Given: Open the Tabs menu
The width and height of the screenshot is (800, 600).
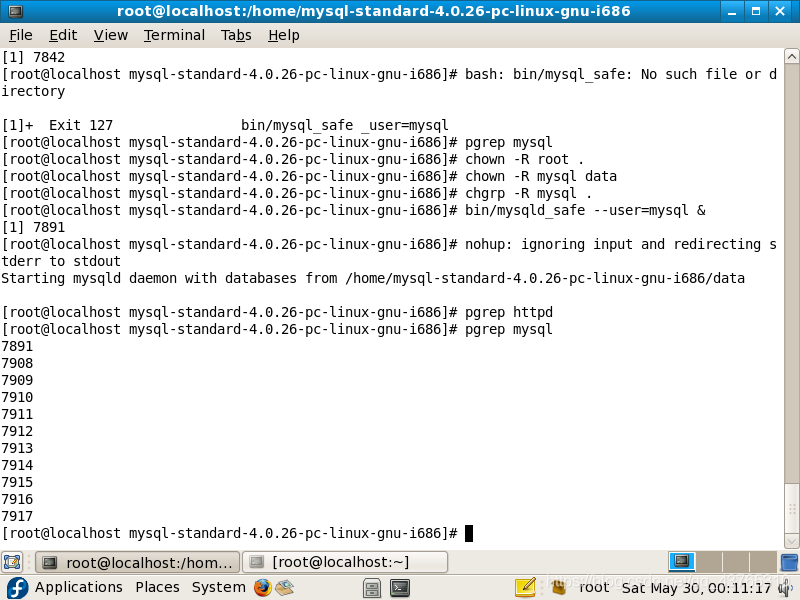Looking at the screenshot, I should click(x=236, y=35).
